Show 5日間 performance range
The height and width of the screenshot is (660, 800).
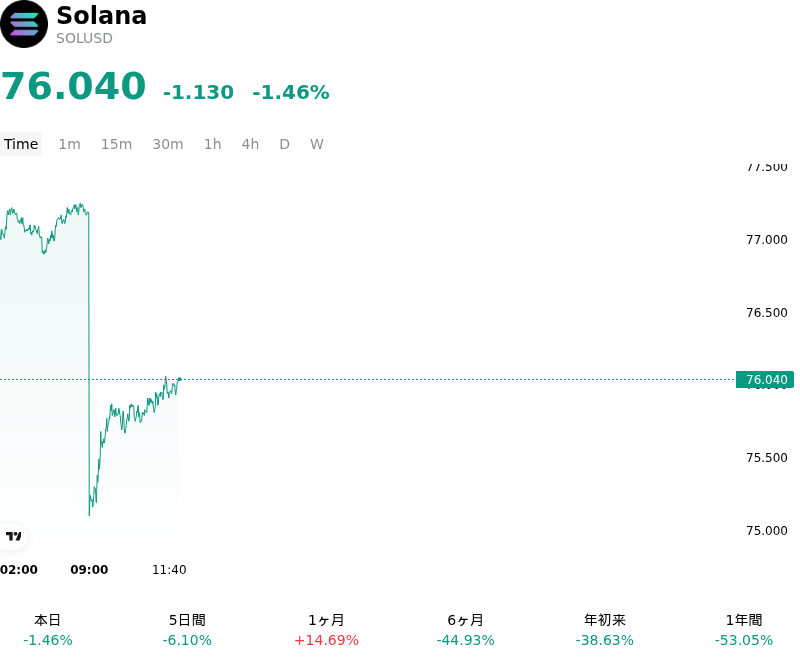187,630
